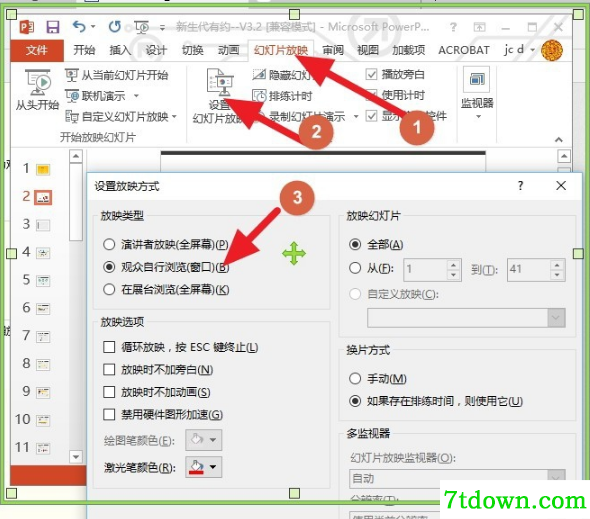Start from current slide 从当前幻灯片开始
This screenshot has width=590, height=519.
click(x=116, y=75)
